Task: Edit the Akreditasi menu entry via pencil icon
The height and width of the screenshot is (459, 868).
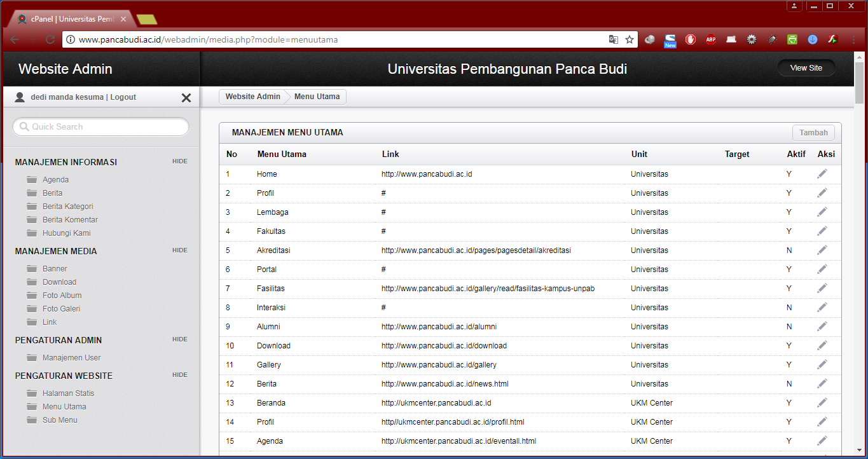Action: click(822, 250)
